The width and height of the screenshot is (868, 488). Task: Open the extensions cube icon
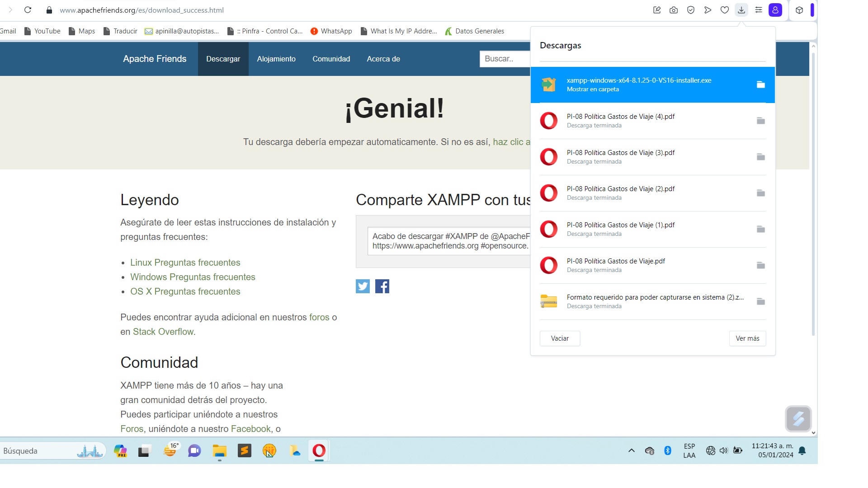(x=799, y=10)
